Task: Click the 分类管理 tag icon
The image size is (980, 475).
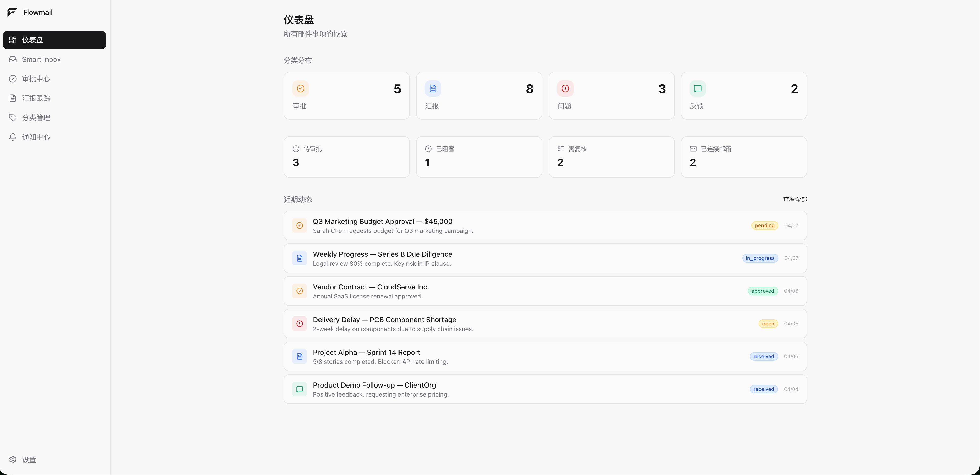Action: pyautogui.click(x=13, y=118)
